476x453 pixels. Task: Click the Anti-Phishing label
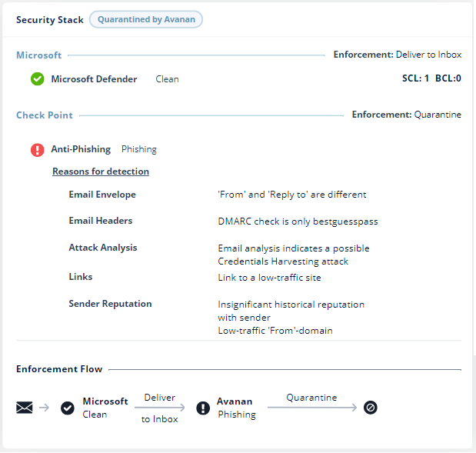81,149
